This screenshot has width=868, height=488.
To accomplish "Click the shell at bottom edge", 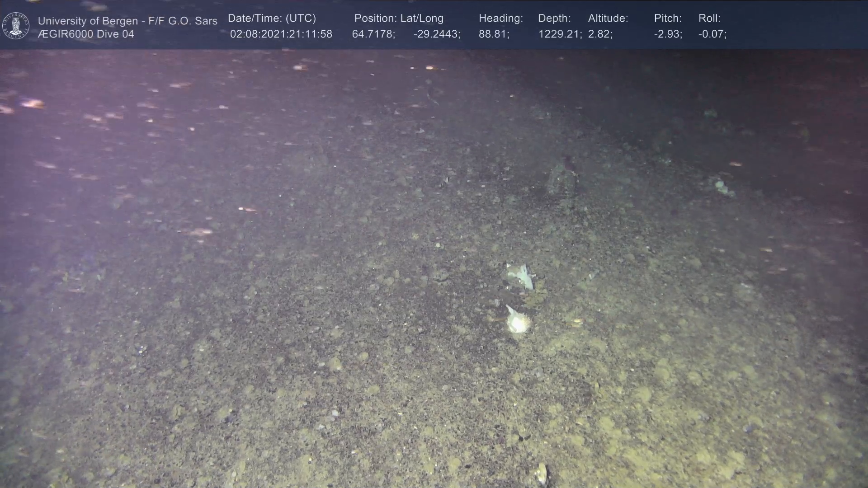I will click(x=541, y=474).
